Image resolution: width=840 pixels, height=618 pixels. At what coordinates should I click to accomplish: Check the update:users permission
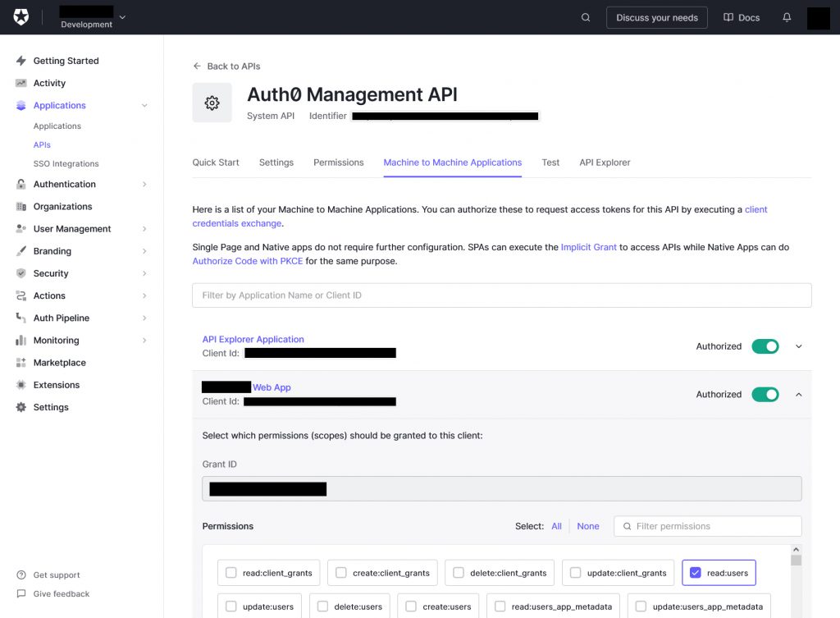[231, 607]
